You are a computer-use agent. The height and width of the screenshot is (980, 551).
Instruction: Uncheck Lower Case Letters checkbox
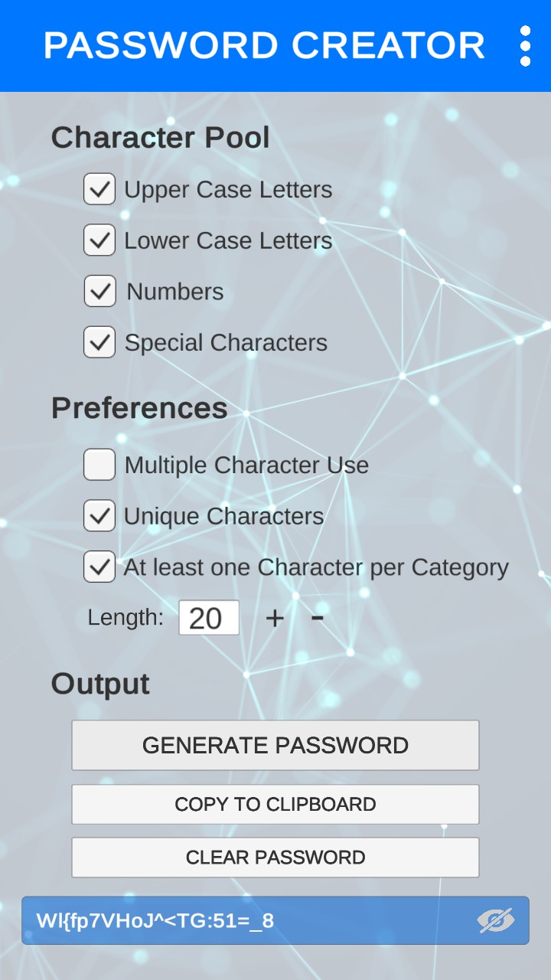click(x=99, y=240)
